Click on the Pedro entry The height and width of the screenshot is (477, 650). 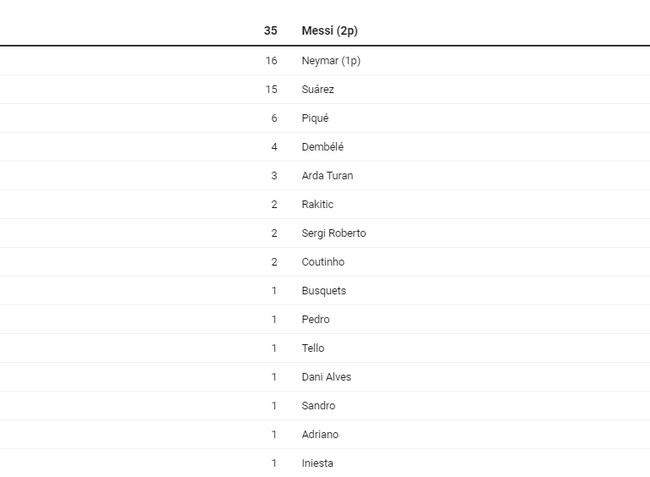315,320
